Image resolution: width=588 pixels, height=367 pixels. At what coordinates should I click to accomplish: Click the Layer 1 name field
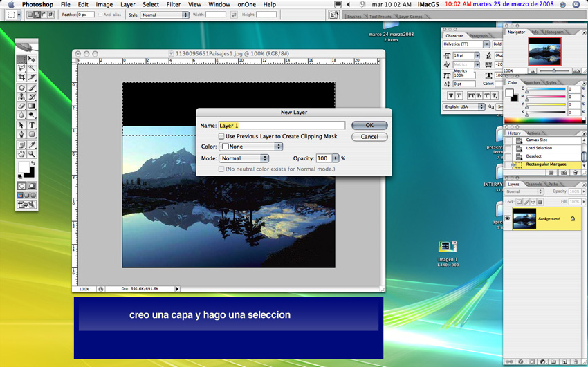coord(281,126)
